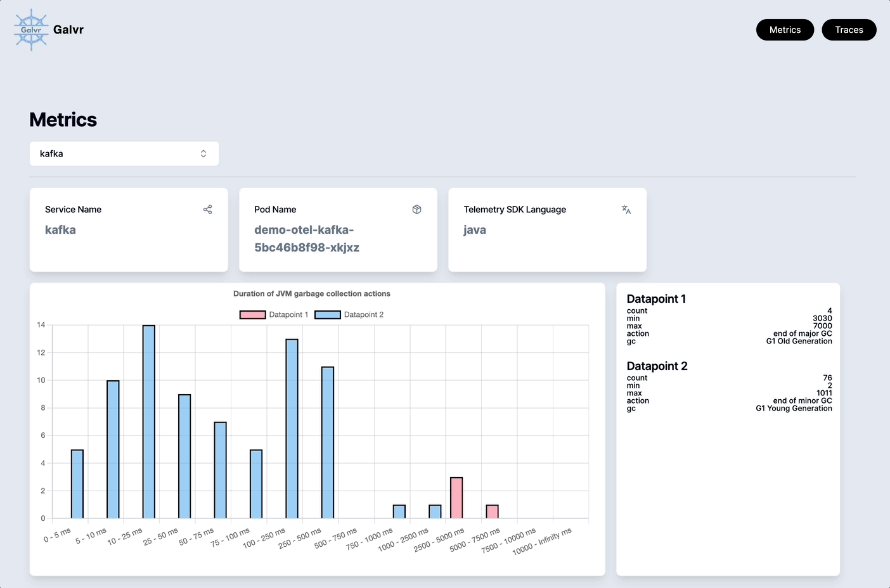Click the 'java' language value
Image resolution: width=890 pixels, height=588 pixels.
(x=475, y=230)
